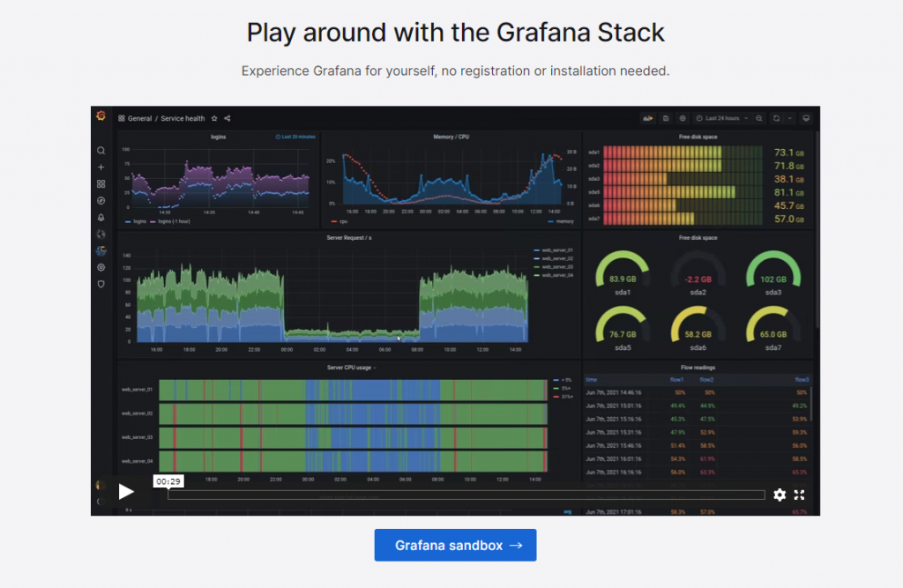
Task: Open the Configuration gear in the sidebar
Action: [101, 267]
